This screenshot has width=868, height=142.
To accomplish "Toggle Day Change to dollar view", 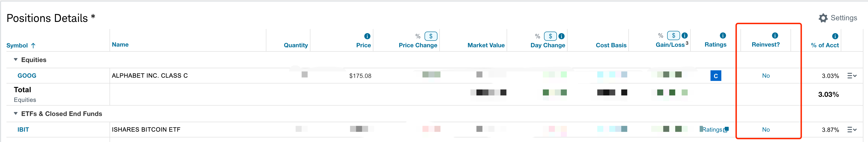I will coord(551,36).
